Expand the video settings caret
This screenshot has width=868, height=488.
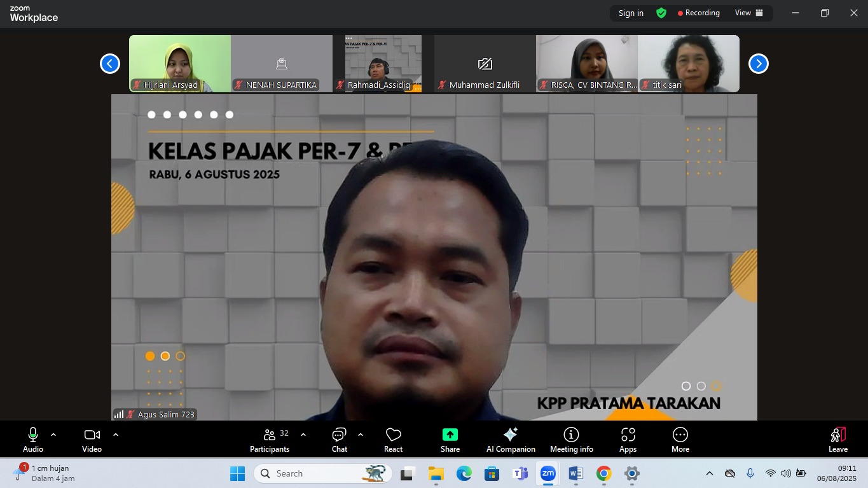116,435
